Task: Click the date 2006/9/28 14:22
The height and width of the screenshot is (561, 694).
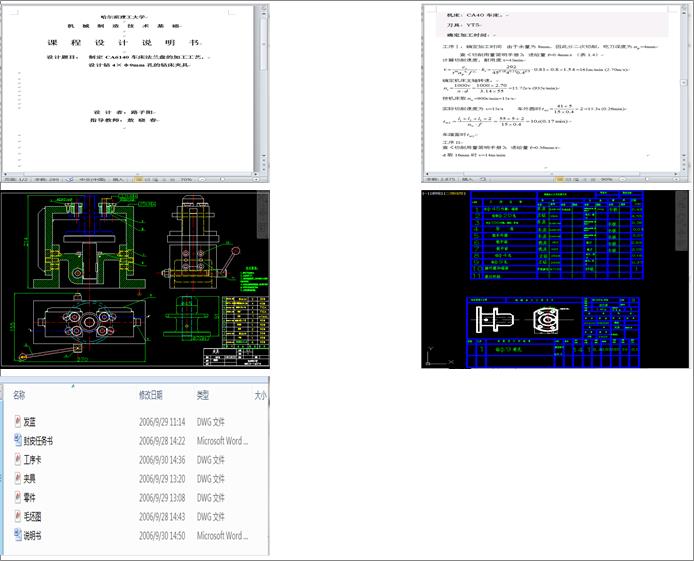Action: (x=162, y=441)
